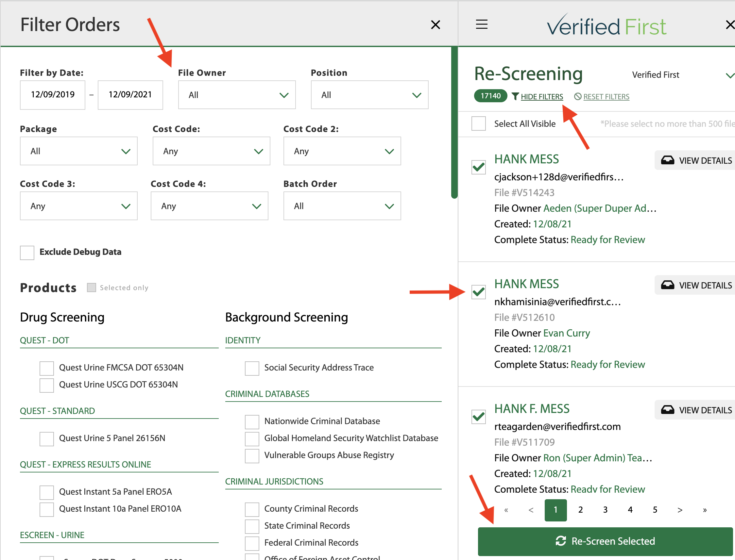Click the 17140 results count badge
The width and height of the screenshot is (735, 560).
click(490, 96)
